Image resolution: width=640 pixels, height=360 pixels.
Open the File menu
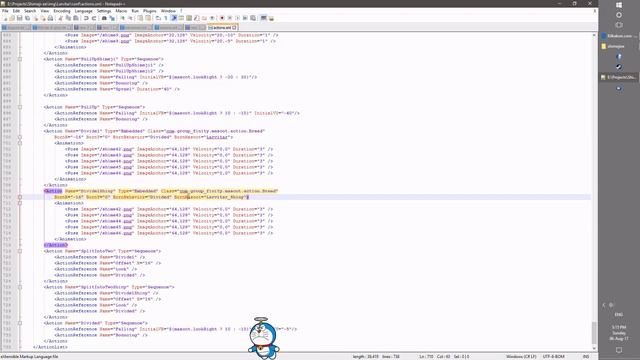(5, 11)
